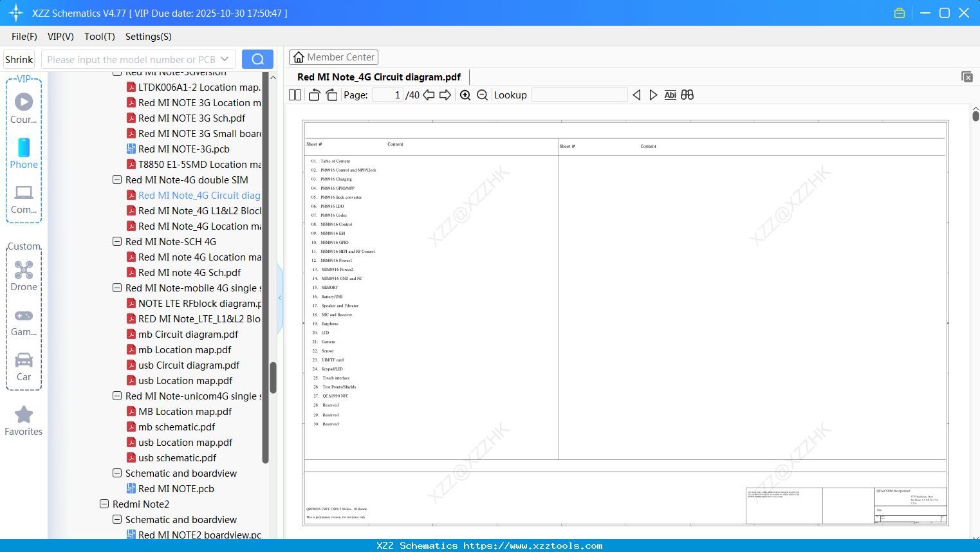The width and height of the screenshot is (980, 552).
Task: Open the VIP(V) menu
Action: click(60, 37)
